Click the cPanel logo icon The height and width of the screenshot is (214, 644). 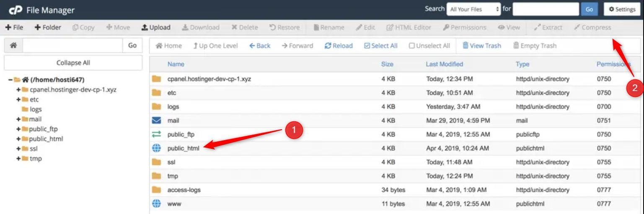16,9
